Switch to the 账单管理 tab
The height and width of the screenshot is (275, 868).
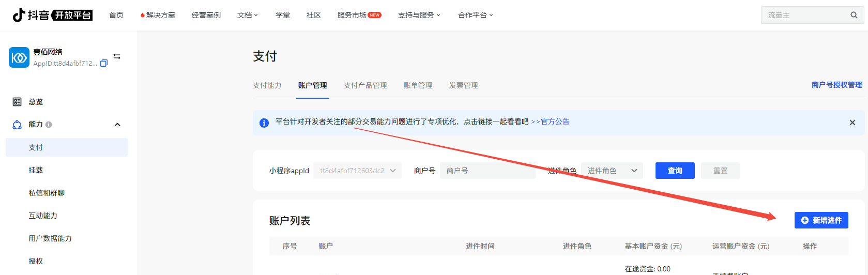(x=418, y=85)
